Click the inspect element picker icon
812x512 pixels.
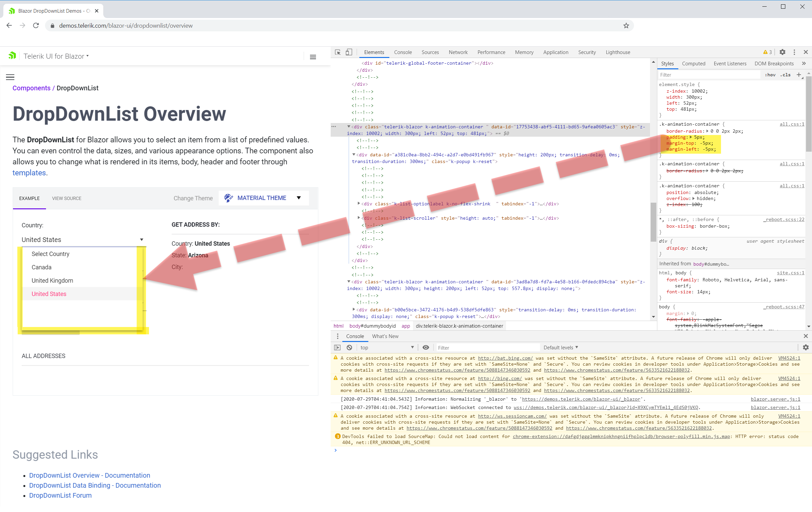pos(338,52)
